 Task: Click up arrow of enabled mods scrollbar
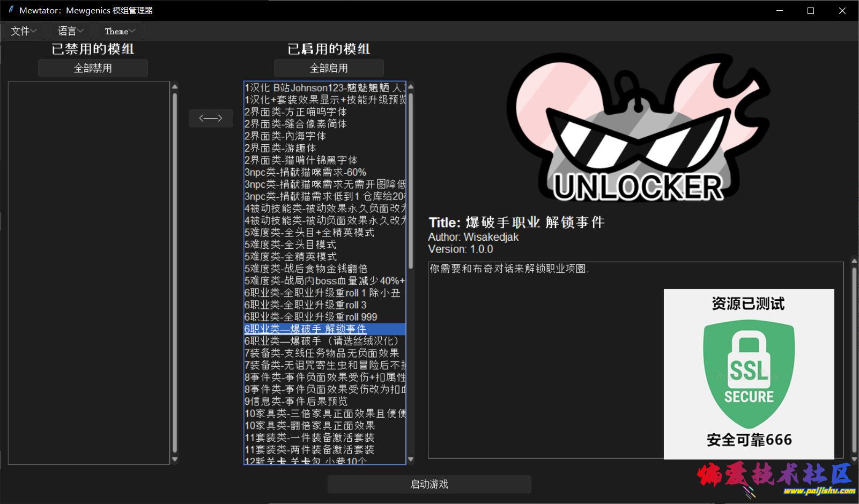411,86
